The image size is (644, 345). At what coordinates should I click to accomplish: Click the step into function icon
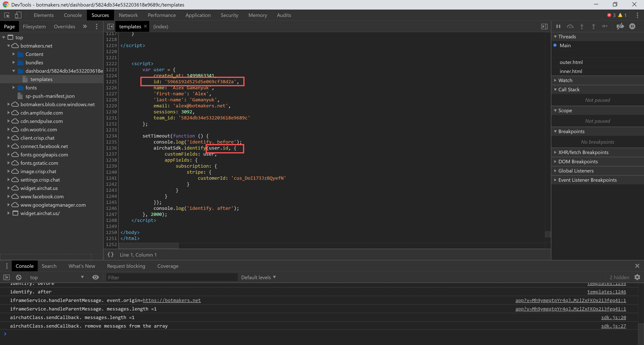click(582, 26)
